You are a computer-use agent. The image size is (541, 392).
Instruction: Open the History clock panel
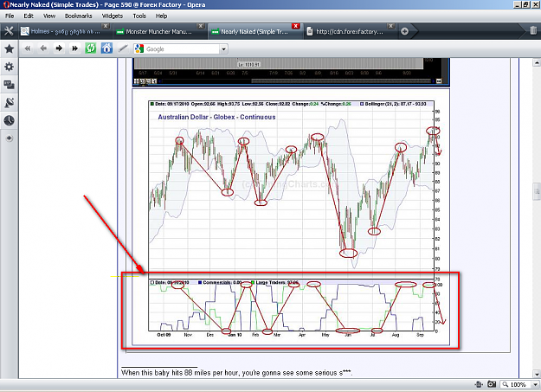(x=9, y=120)
